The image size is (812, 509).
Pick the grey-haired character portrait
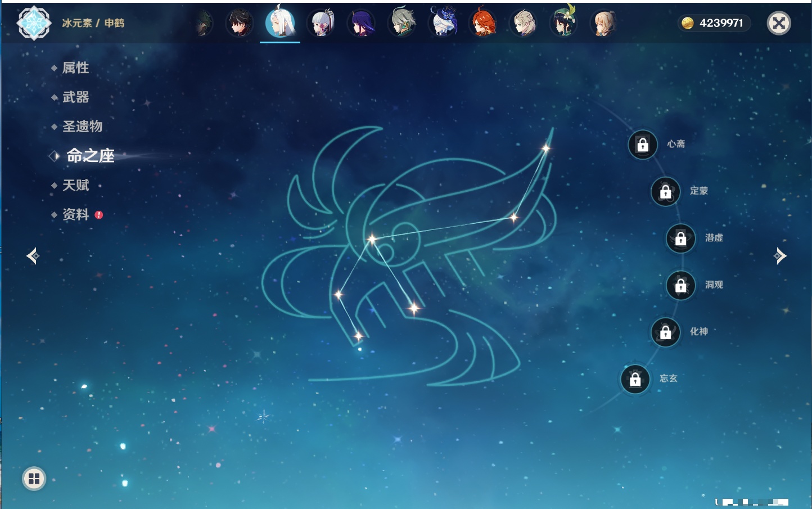[402, 22]
